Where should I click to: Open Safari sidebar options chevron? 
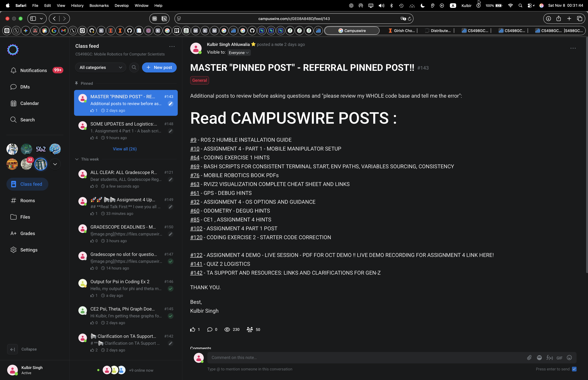[x=41, y=18]
